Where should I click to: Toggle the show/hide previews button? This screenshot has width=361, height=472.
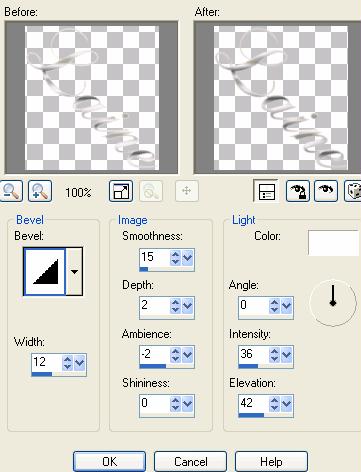(266, 191)
